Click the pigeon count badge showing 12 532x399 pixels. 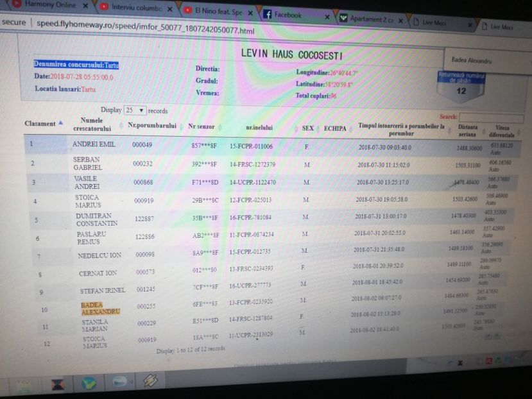[461, 91]
